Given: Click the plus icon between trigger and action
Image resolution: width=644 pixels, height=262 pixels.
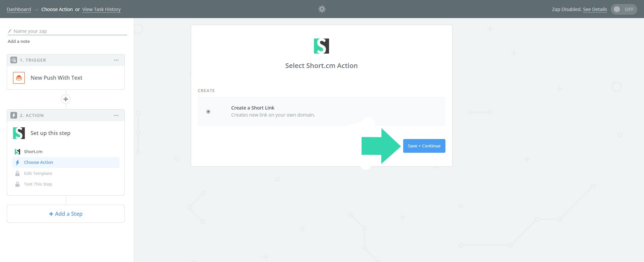Looking at the screenshot, I should pyautogui.click(x=66, y=99).
